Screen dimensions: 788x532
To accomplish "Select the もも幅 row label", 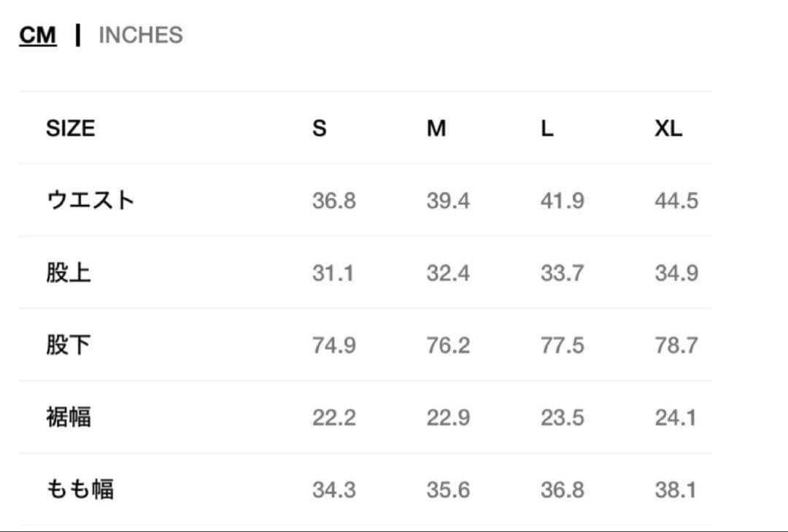I will (x=80, y=490).
